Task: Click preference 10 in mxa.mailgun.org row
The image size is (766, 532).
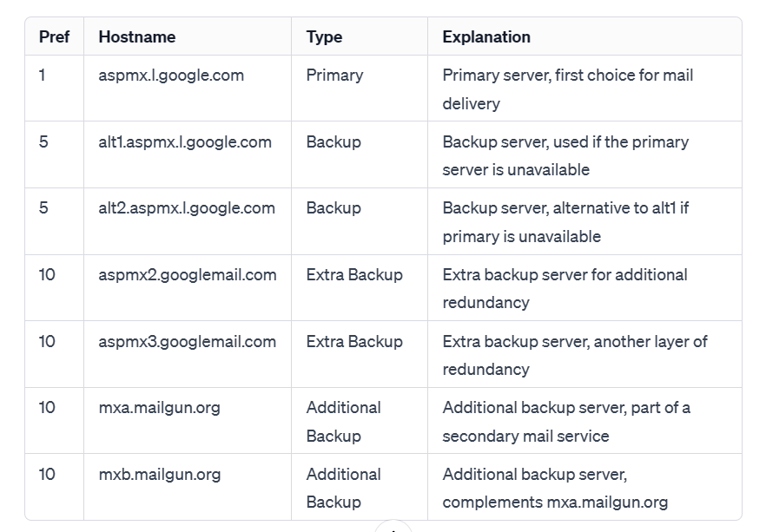Action: click(47, 408)
